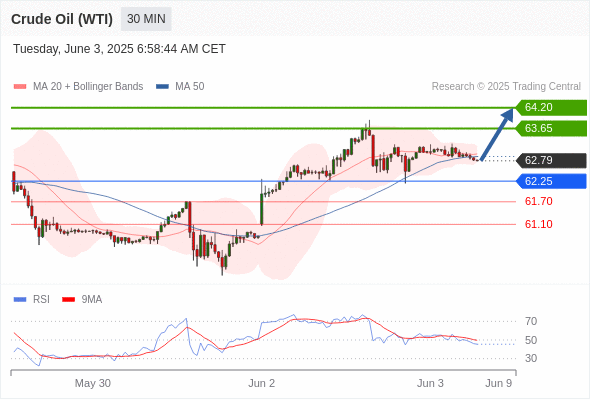
Task: Click the RSI 70 level label
Action: coord(531,321)
